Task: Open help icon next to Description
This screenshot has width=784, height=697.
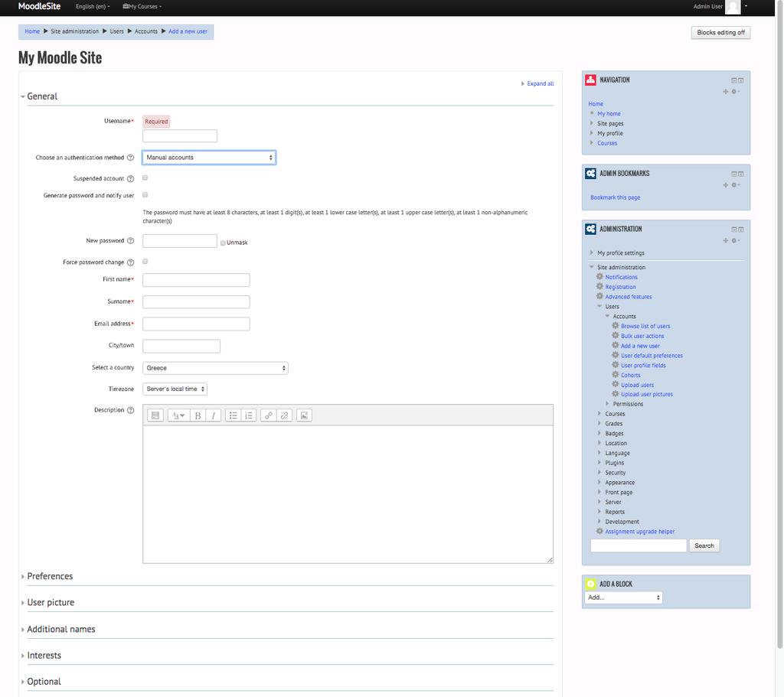Action: pos(130,410)
